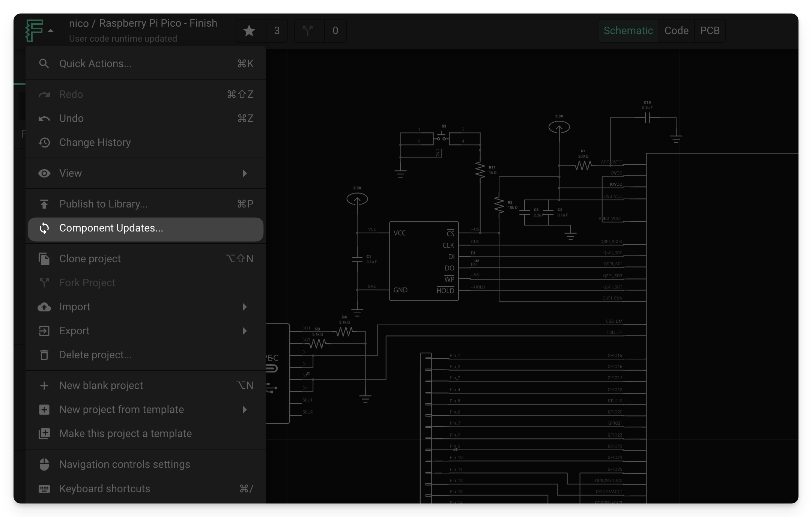Select resistor R2 10kΩ in schematic
Screen dimensions: 812x517
[499, 205]
